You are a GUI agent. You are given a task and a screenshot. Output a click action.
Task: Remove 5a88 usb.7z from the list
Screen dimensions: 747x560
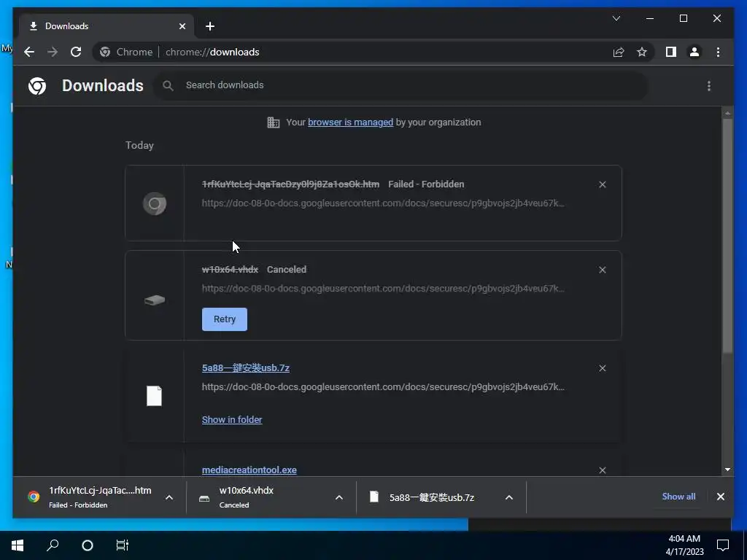(602, 368)
